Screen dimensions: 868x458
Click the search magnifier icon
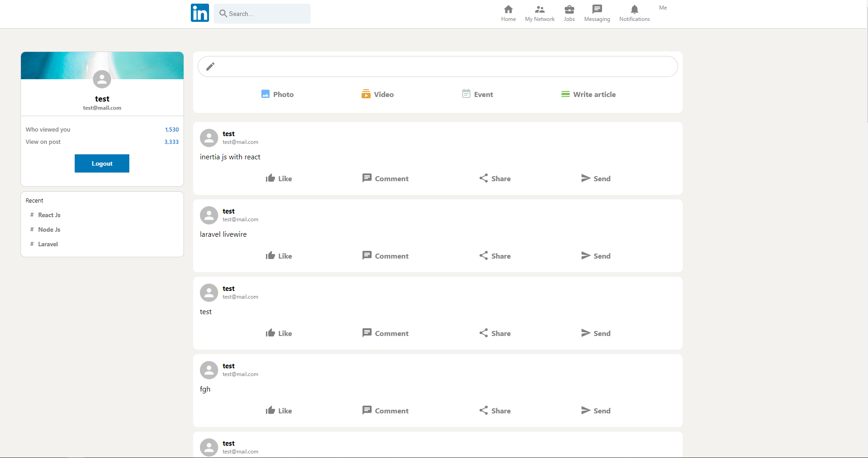(x=223, y=13)
